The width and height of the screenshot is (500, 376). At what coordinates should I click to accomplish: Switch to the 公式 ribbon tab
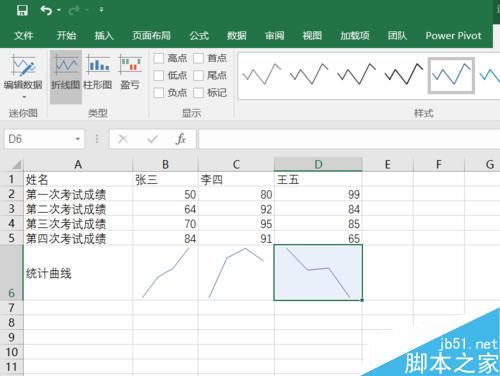point(199,35)
